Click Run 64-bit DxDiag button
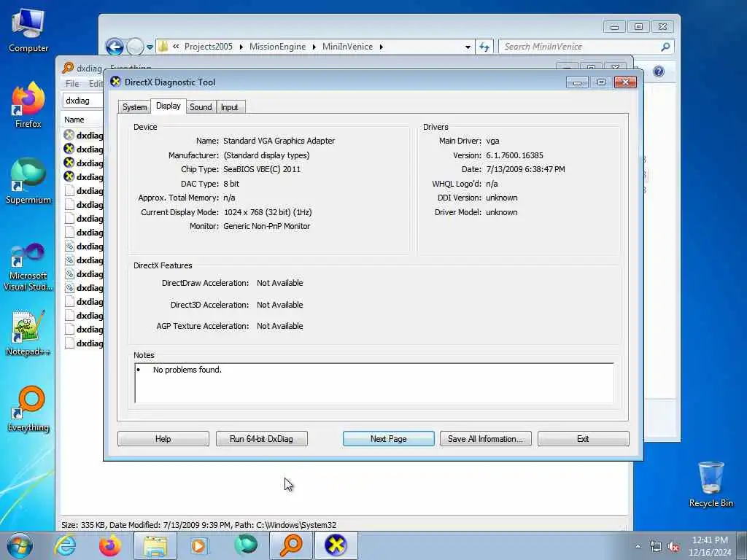 click(262, 438)
